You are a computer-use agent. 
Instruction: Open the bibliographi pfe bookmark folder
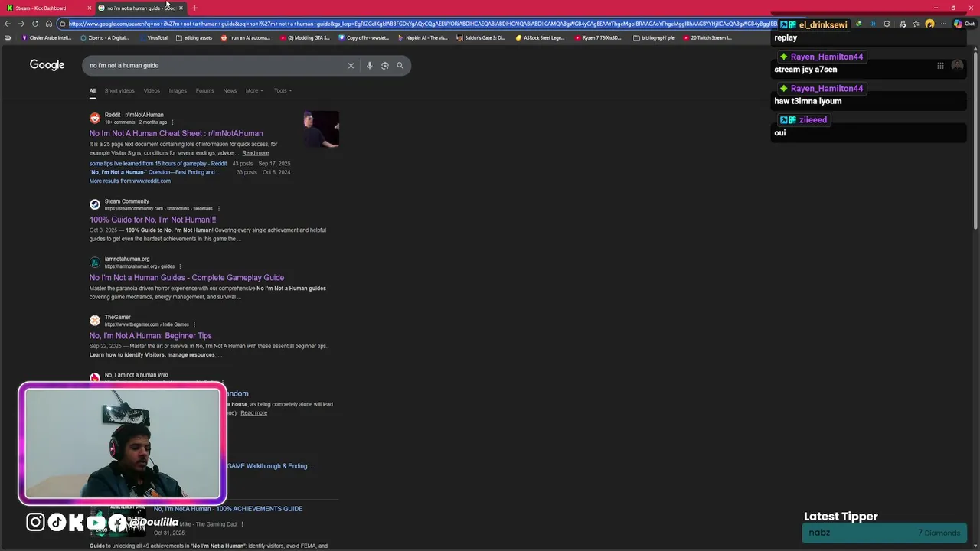(654, 37)
